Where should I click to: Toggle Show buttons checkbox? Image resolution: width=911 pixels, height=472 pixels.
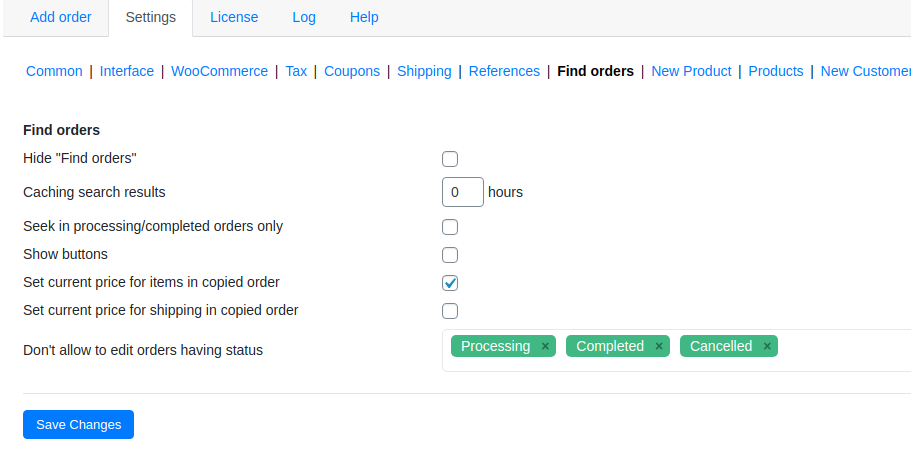[450, 255]
